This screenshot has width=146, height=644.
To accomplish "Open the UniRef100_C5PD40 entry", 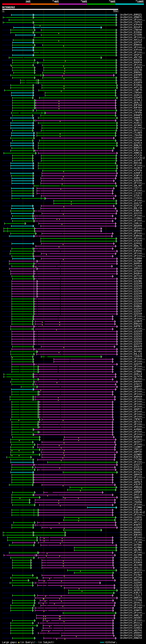I will 131,93.
